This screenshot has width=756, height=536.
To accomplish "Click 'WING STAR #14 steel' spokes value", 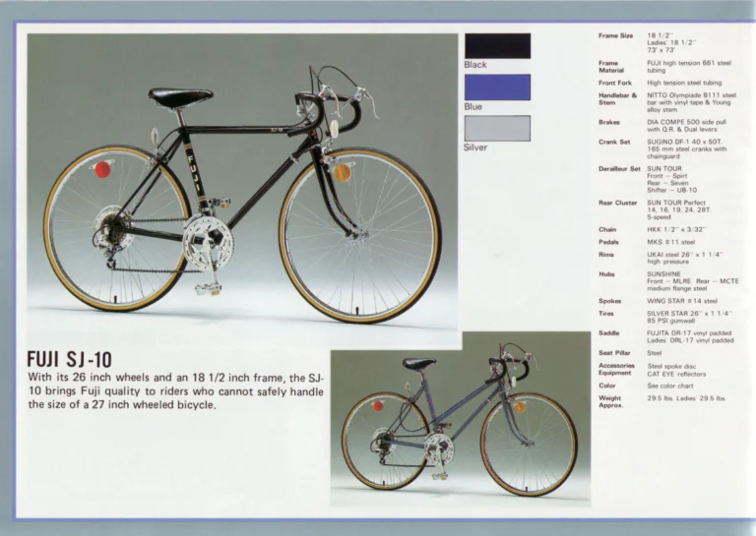I will point(682,301).
